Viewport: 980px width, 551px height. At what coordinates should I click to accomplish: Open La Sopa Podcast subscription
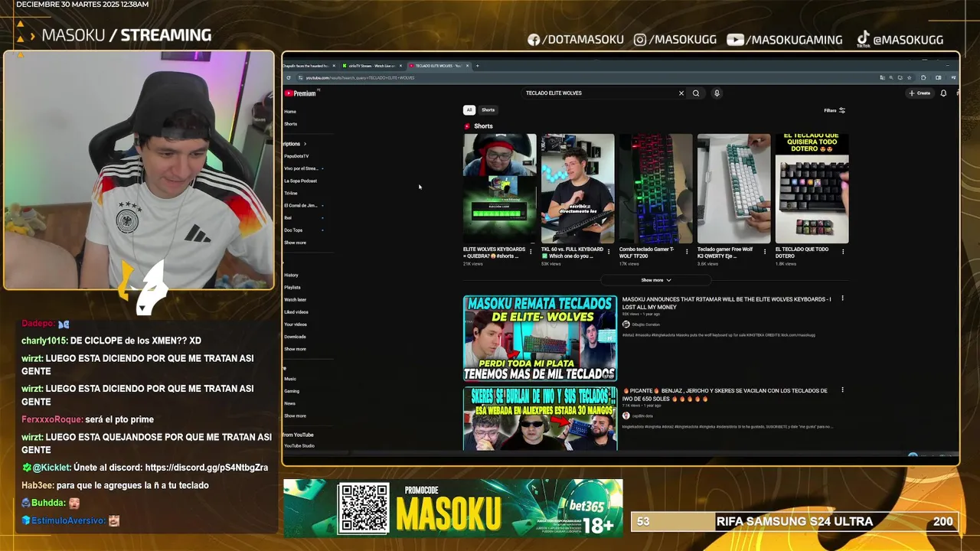point(300,181)
